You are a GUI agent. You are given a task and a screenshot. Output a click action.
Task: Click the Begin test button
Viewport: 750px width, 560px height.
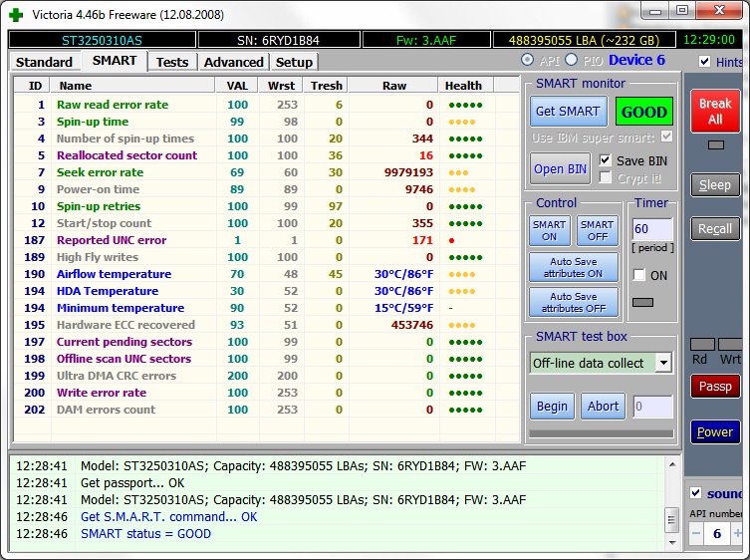[552, 407]
